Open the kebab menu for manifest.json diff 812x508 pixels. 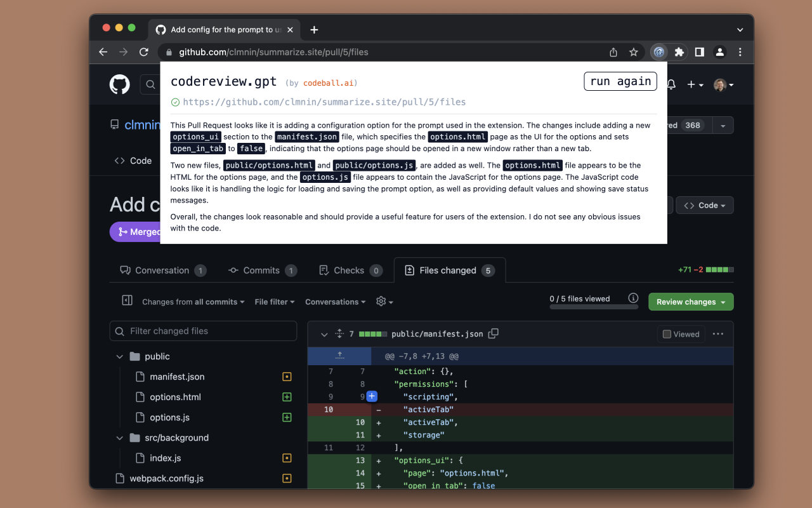(x=719, y=333)
